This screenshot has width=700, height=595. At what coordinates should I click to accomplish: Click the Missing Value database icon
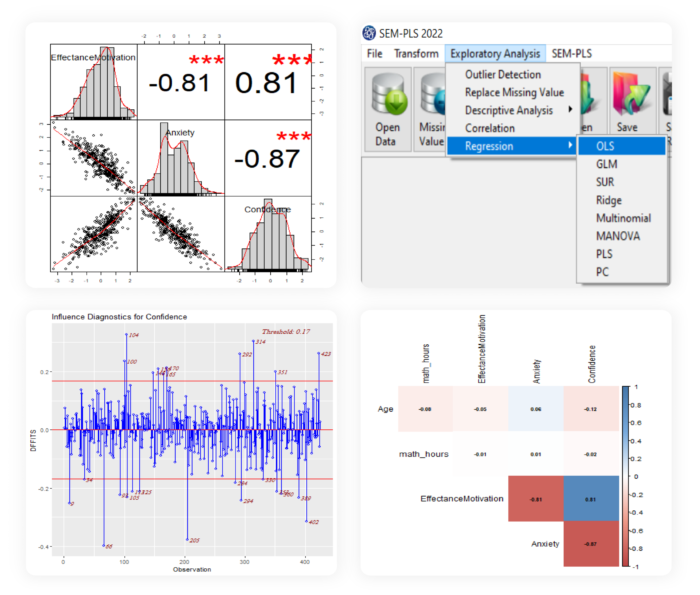pos(433,94)
